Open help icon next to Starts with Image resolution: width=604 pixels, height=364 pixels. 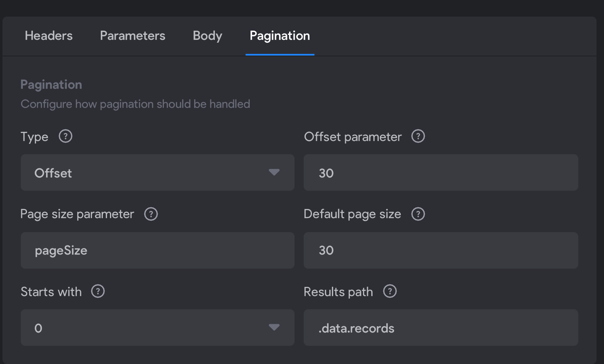(x=98, y=291)
